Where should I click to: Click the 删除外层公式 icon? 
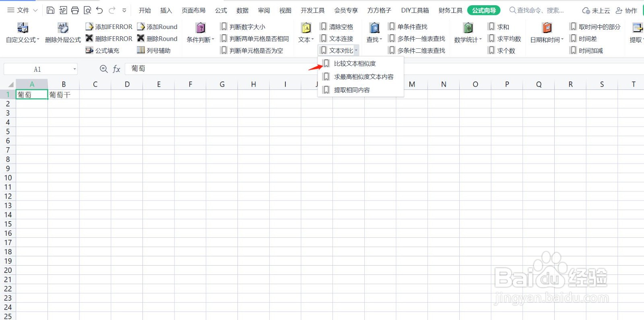pyautogui.click(x=63, y=28)
